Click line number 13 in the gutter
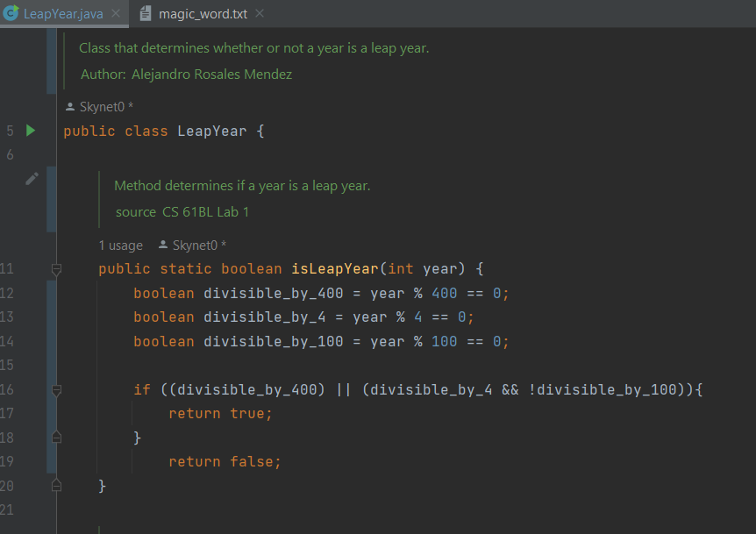This screenshot has width=756, height=534. coord(8,317)
